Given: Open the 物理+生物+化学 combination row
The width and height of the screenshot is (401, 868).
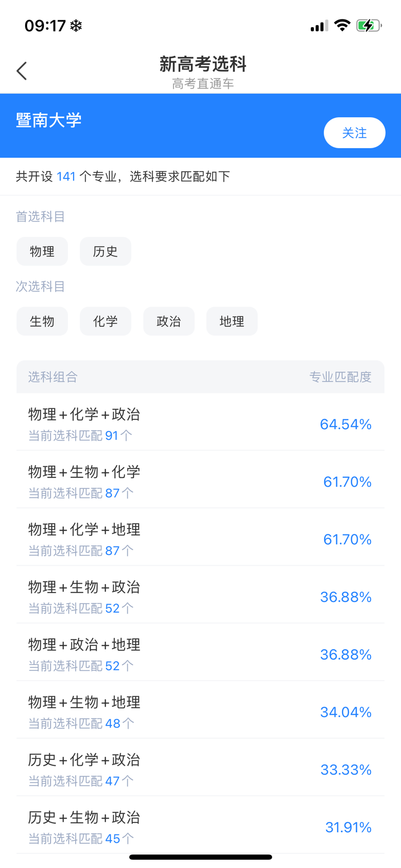Looking at the screenshot, I should coord(200,481).
